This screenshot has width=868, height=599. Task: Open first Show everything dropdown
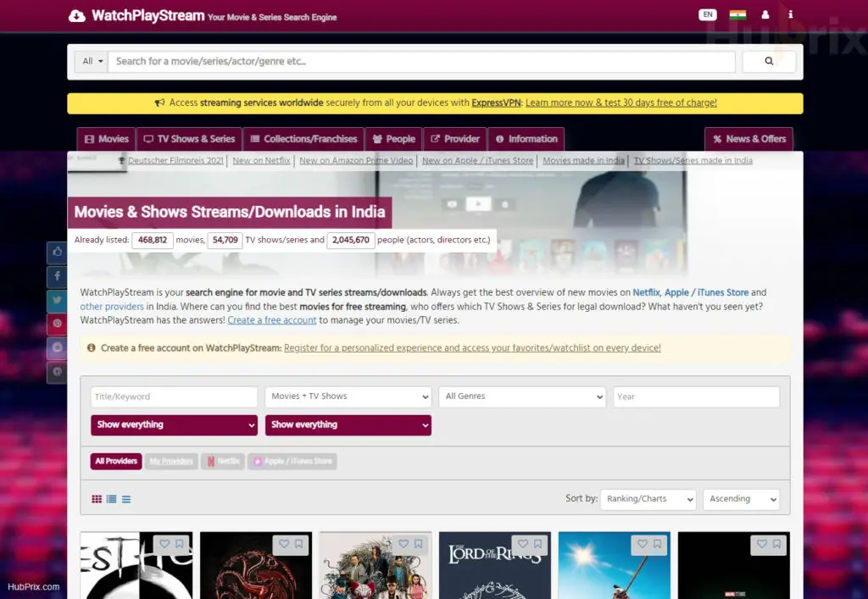point(175,424)
